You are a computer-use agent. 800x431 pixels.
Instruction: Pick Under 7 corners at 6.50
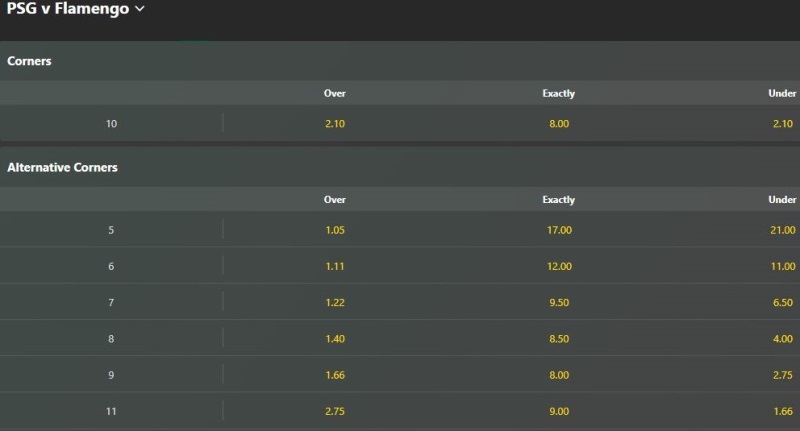pyautogui.click(x=782, y=302)
